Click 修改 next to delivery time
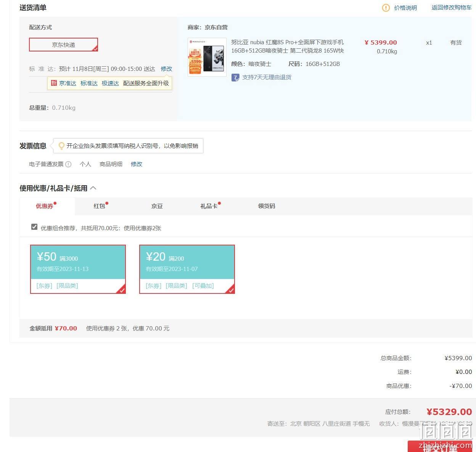The image size is (476, 452). click(166, 69)
